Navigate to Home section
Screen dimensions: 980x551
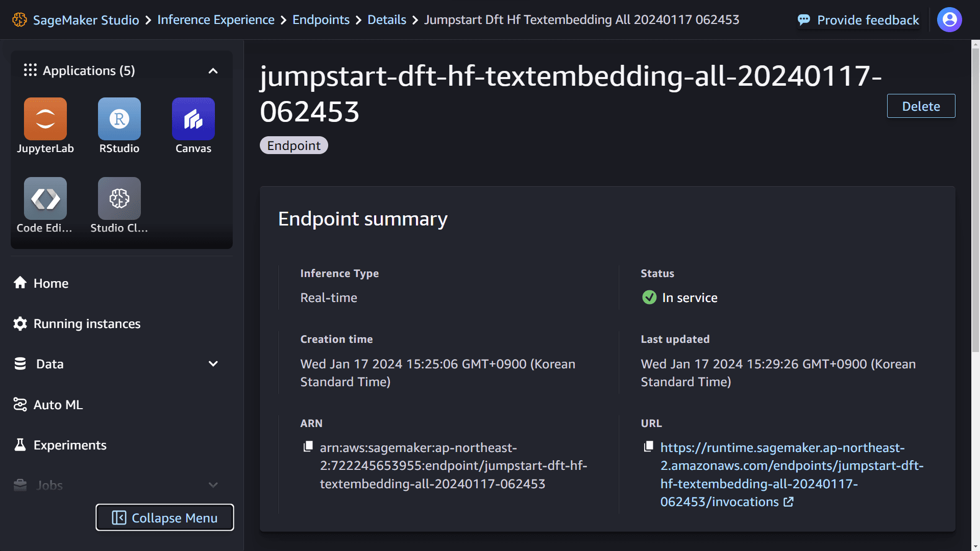tap(51, 283)
